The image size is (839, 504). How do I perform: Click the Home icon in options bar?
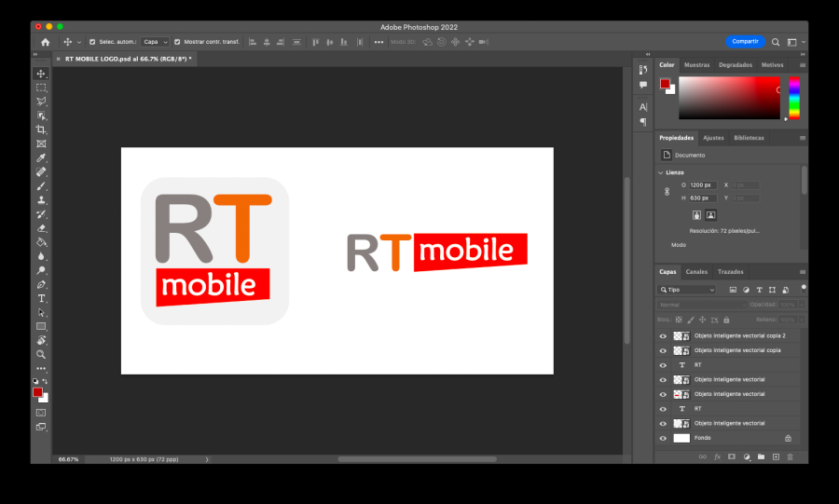[x=46, y=42]
